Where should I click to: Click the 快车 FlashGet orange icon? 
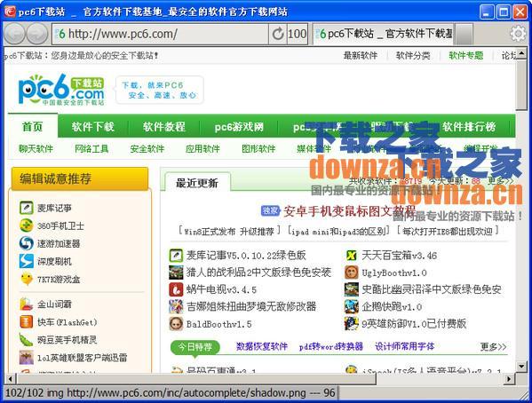(x=26, y=321)
